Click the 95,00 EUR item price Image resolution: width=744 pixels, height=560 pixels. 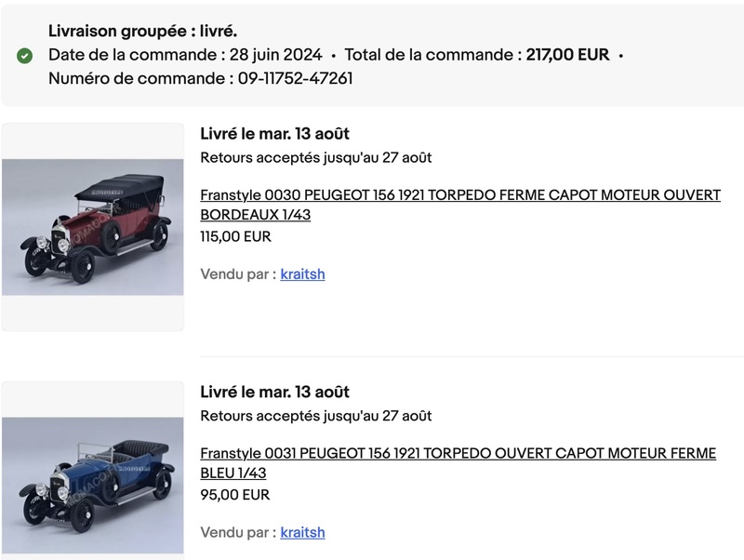(234, 495)
